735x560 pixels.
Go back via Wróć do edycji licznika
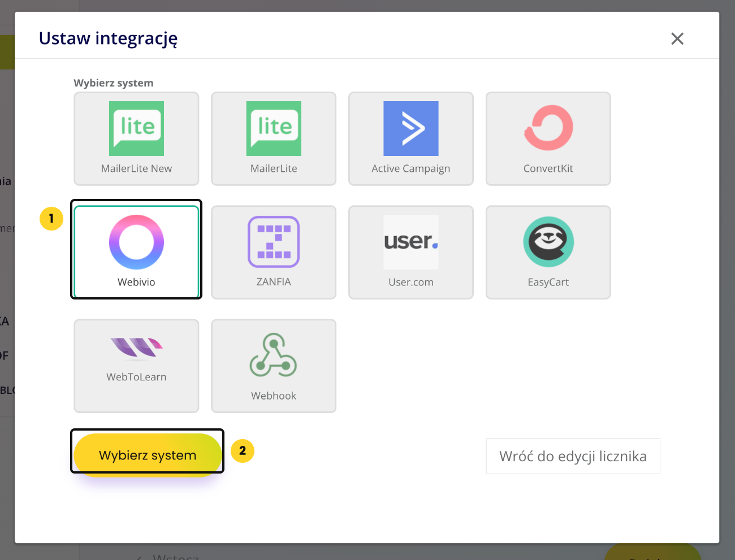click(x=573, y=456)
